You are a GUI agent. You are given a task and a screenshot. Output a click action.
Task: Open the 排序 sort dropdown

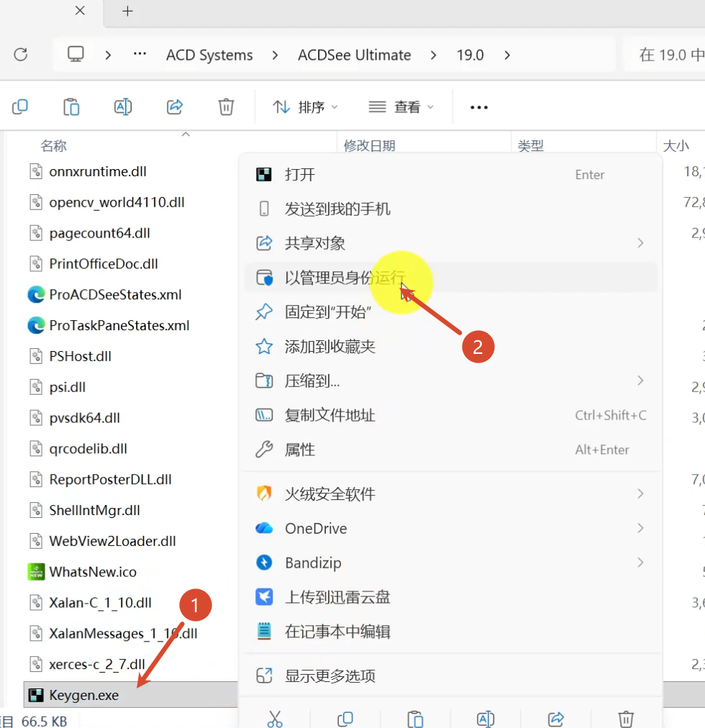point(305,107)
